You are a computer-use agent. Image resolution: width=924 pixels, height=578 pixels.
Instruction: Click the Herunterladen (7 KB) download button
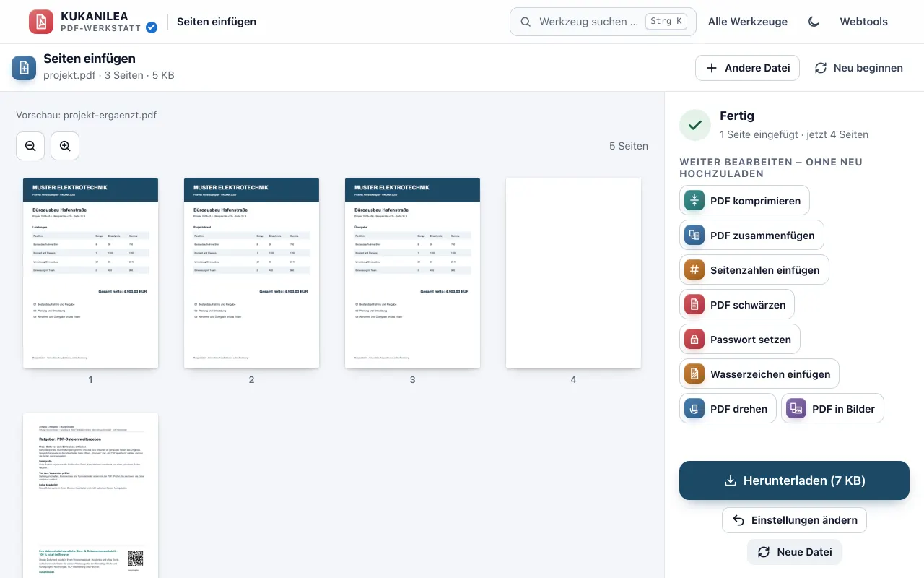tap(794, 480)
